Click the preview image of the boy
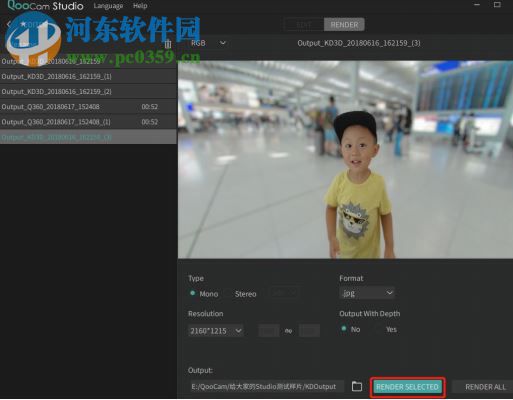 [345, 159]
